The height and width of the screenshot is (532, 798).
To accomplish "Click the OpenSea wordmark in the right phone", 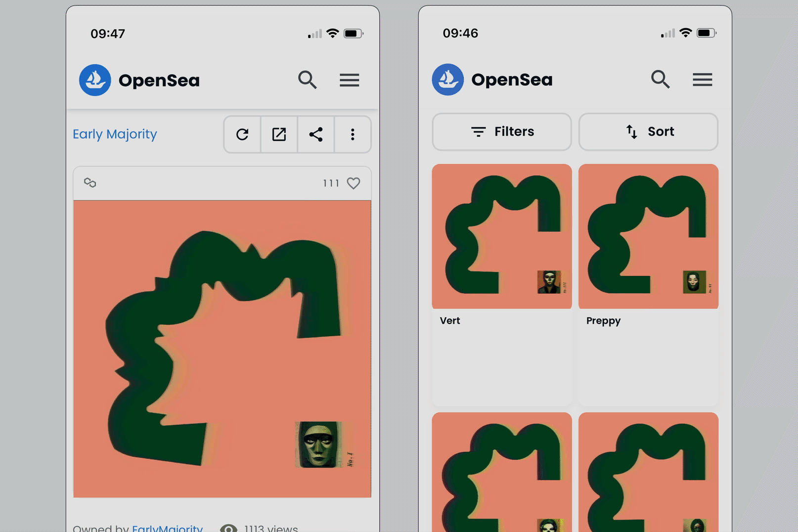I will [512, 80].
